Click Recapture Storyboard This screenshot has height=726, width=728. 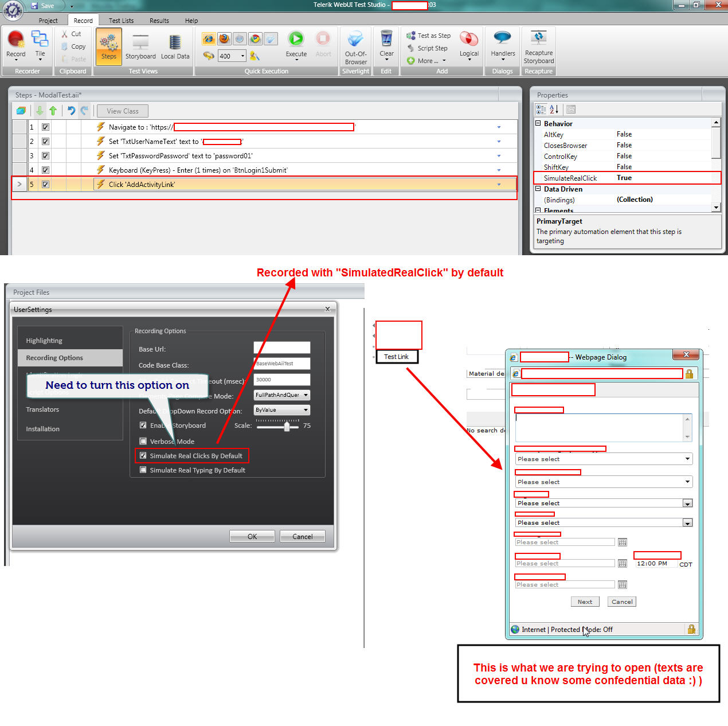(539, 47)
